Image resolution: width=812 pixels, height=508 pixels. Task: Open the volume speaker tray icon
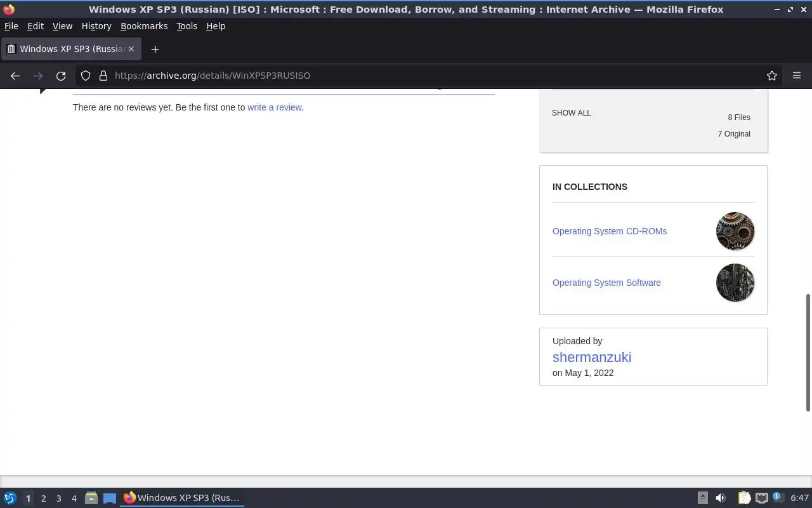click(721, 498)
